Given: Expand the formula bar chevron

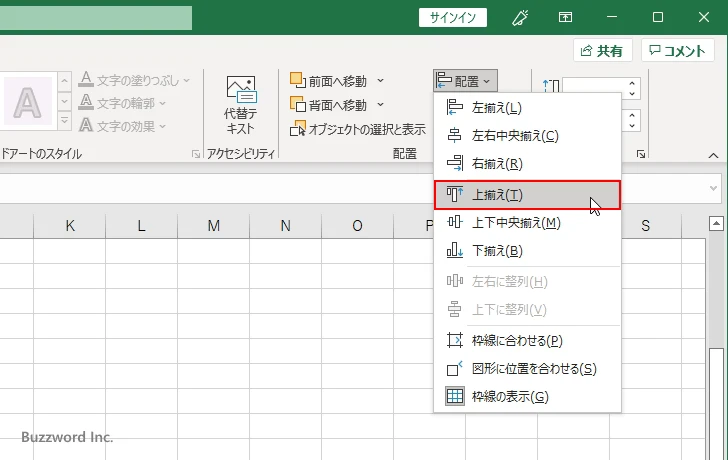Looking at the screenshot, I should tap(713, 188).
